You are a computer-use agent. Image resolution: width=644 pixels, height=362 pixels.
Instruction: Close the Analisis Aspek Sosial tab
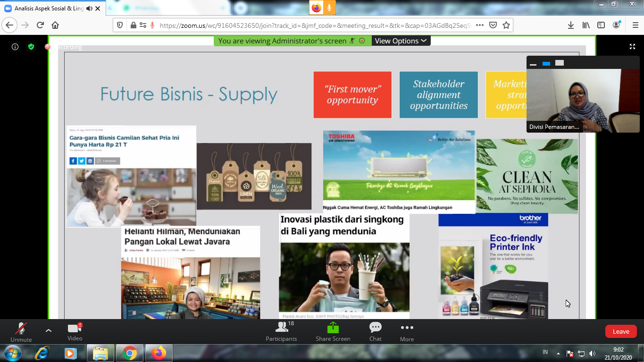point(98,8)
